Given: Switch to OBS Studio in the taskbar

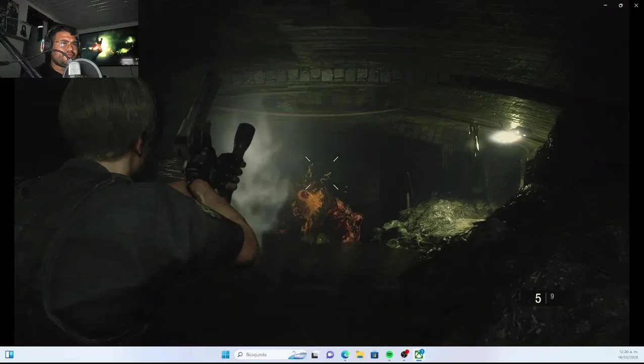Looking at the screenshot, I should 404,354.
